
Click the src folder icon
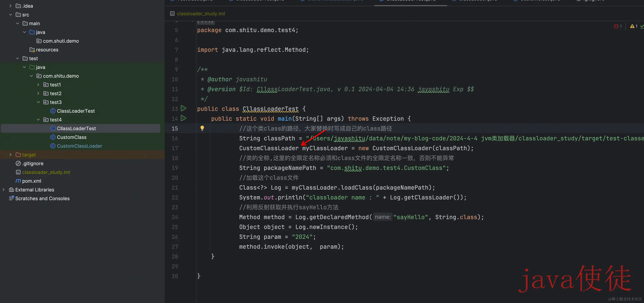pyautogui.click(x=18, y=14)
